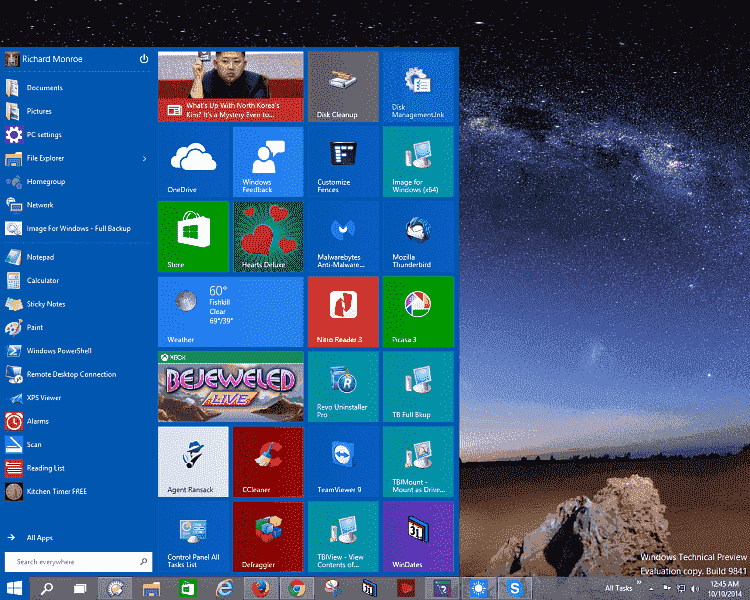Click the volume speaker tray icon

pyautogui.click(x=695, y=589)
